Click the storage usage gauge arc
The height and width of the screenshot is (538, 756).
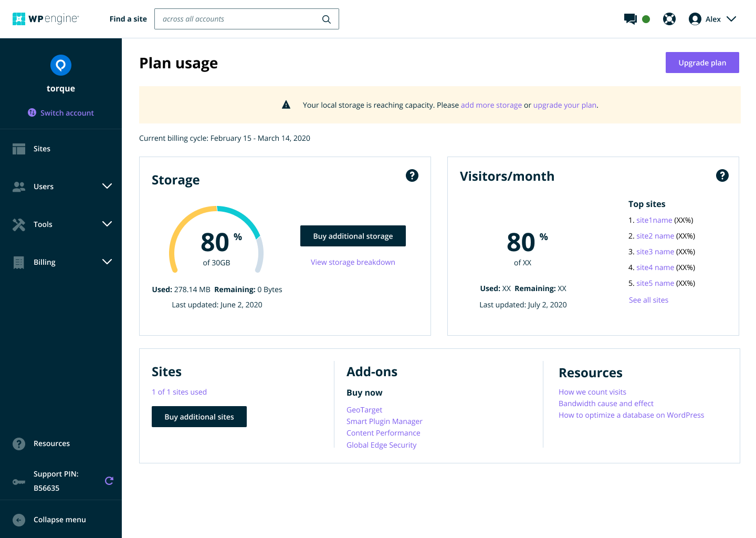tap(216, 239)
